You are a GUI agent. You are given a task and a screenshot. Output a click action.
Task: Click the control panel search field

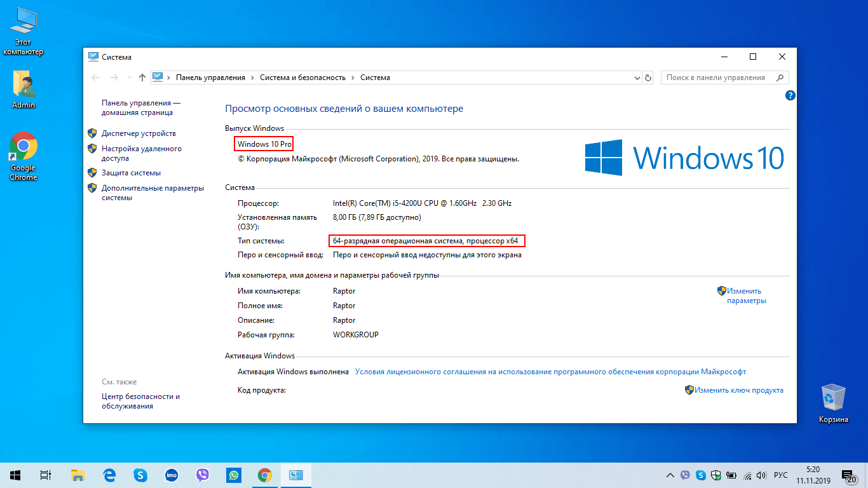[x=718, y=78]
